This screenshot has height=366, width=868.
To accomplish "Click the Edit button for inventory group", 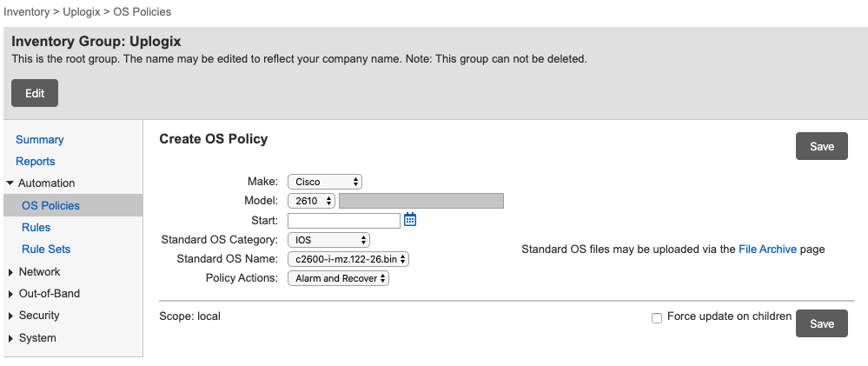I will tap(35, 93).
